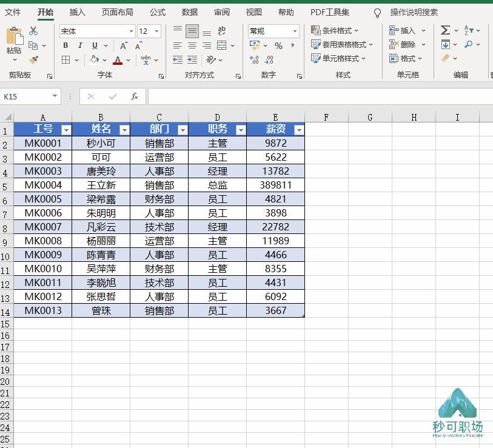
Task: Click 操作说明搜索 search box
Action: coord(414,12)
